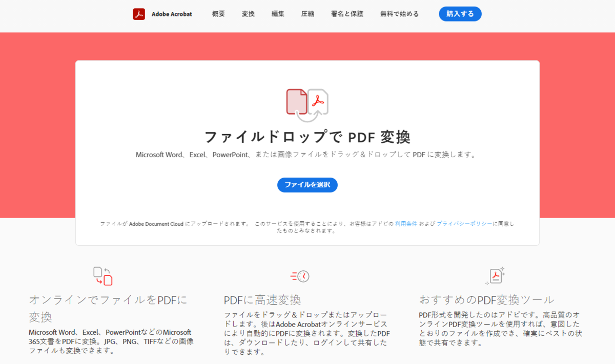Open the 圧縮 menu item
The height and width of the screenshot is (364, 615).
[x=307, y=14]
